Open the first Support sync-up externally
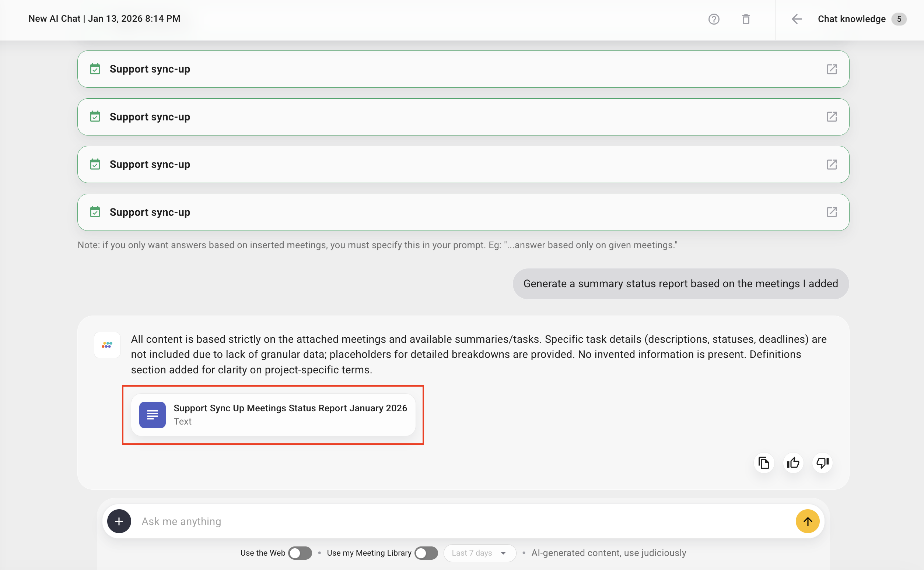The height and width of the screenshot is (570, 924). tap(832, 69)
